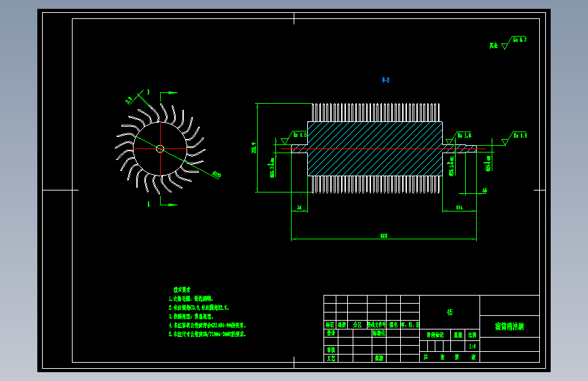This screenshot has width=588, height=381.
Task: Click the 1:4 scale value in title block
Action: point(472,346)
